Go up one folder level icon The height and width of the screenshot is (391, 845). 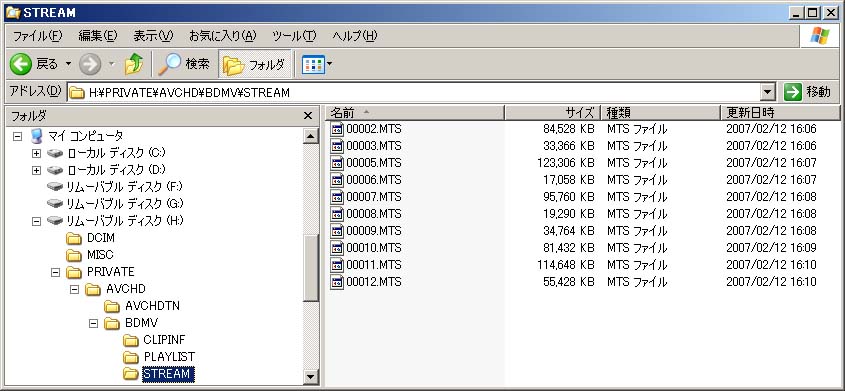tap(134, 65)
